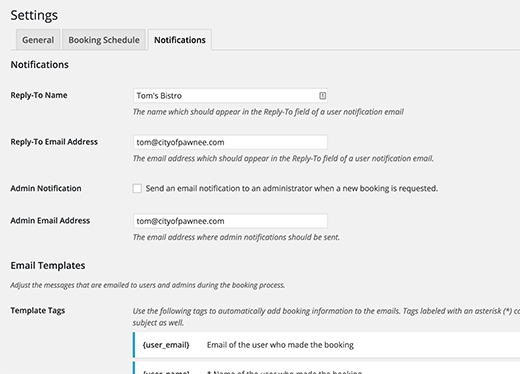520x374 pixels.
Task: Click the autofill icon in the Reply-To Name field
Action: pyautogui.click(x=322, y=96)
